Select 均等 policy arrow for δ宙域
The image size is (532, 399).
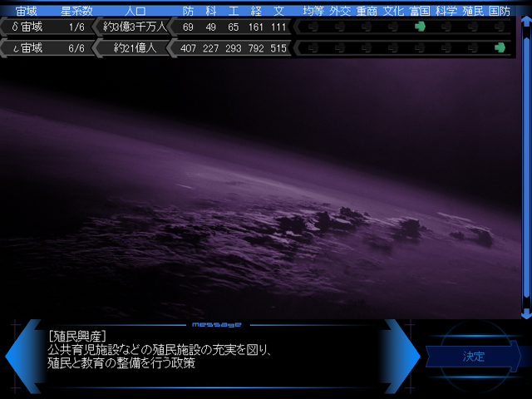313,27
